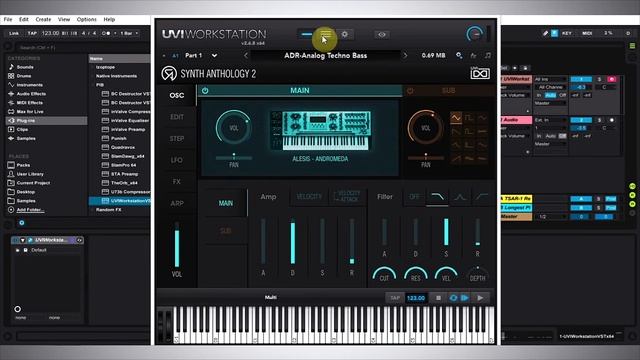The width and height of the screenshot is (640, 360).
Task: Click the eye view button in UVI header
Action: pyautogui.click(x=382, y=35)
